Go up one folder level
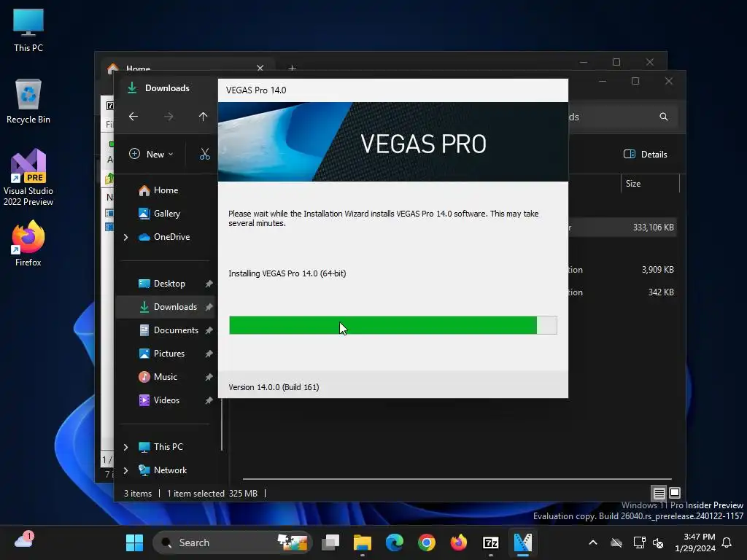The image size is (747, 560). pos(203,116)
